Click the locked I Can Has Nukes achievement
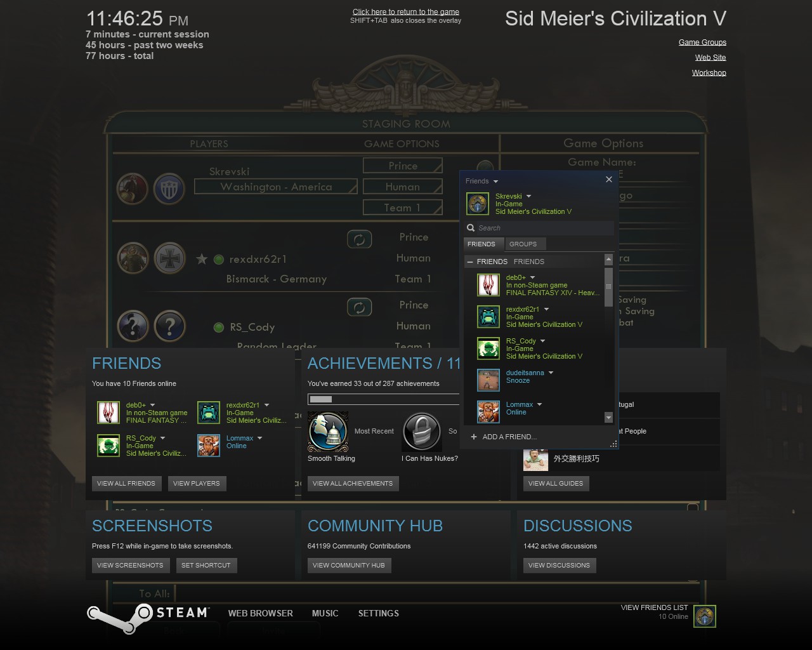Image resolution: width=812 pixels, height=650 pixels. [x=422, y=432]
